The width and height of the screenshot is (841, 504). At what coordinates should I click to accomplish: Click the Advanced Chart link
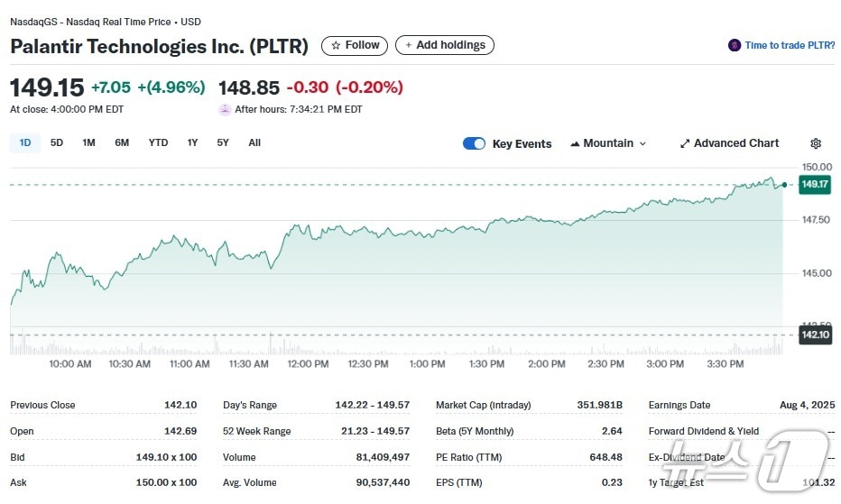tap(735, 143)
